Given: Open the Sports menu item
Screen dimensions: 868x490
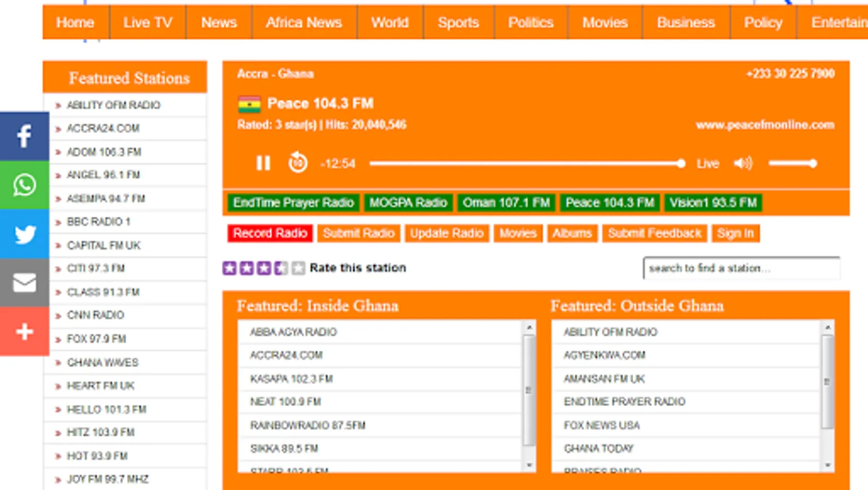Looking at the screenshot, I should pos(459,22).
